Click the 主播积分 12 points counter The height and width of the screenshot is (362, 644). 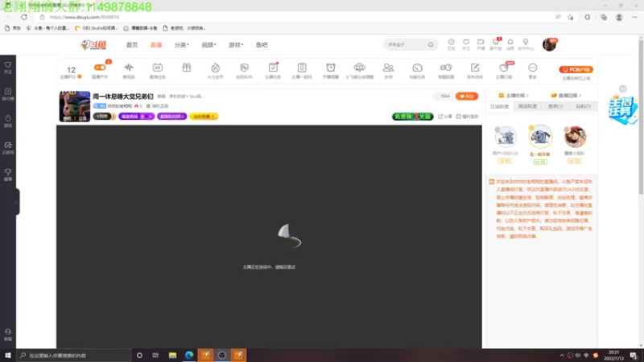tap(71, 72)
